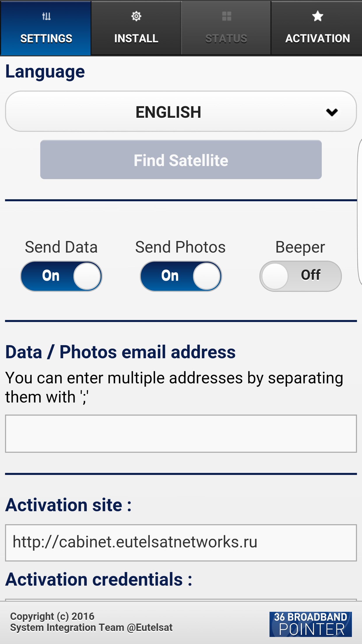Click the Language dropdown chevron arrow

point(332,112)
